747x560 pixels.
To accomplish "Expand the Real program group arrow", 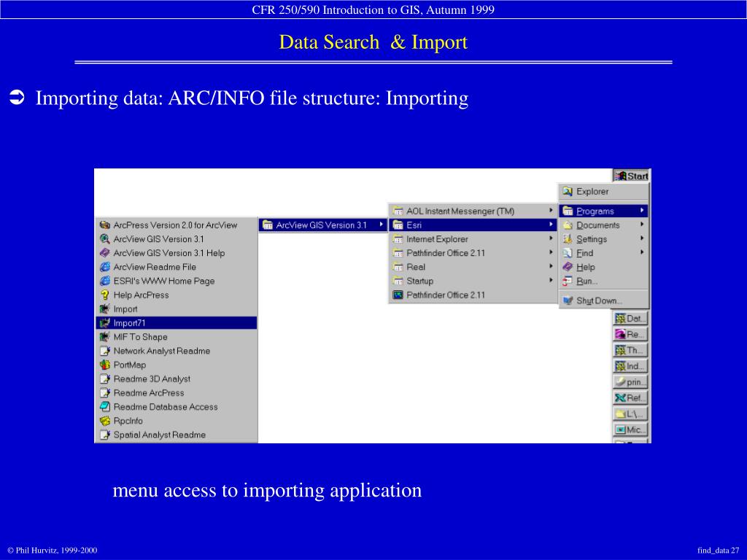I will pyautogui.click(x=551, y=266).
